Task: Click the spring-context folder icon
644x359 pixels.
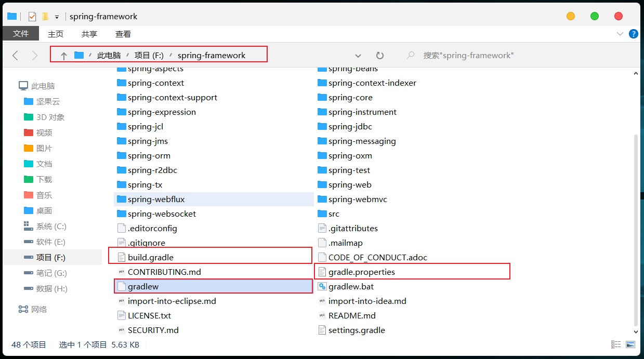Action: 122,83
